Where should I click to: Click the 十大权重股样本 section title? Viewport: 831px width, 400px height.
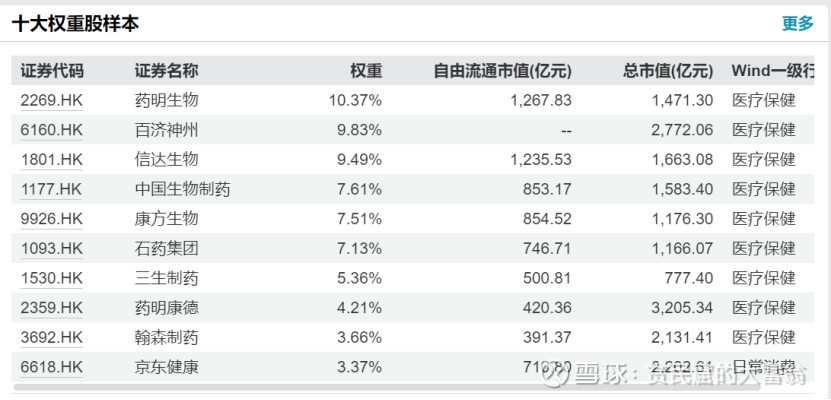click(75, 24)
